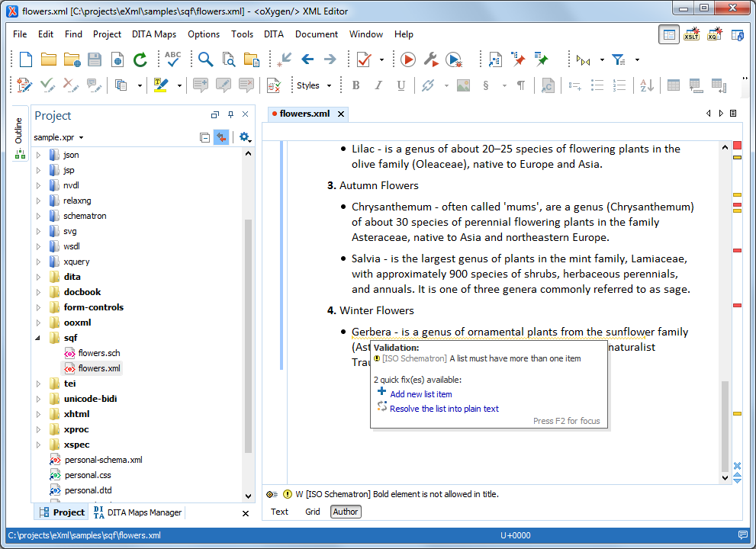Viewport: 756px width, 549px height.
Task: Switch to Author editing mode
Action: click(346, 512)
